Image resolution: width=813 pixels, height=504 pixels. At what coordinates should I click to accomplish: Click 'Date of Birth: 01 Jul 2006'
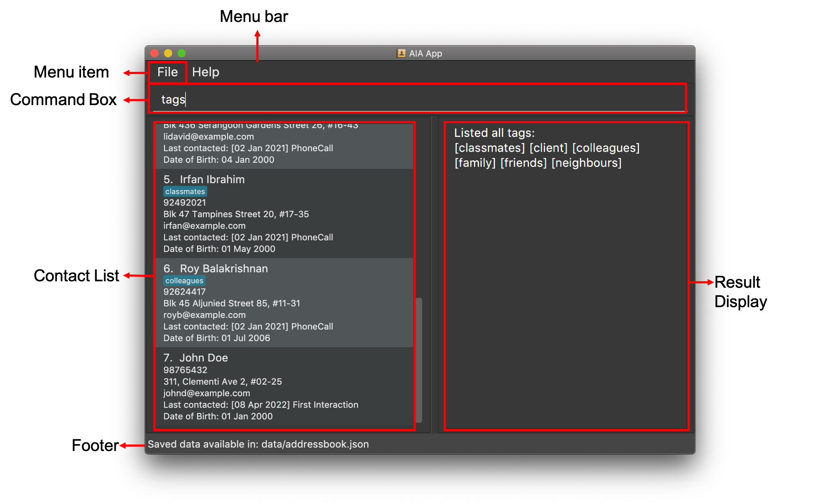217,338
